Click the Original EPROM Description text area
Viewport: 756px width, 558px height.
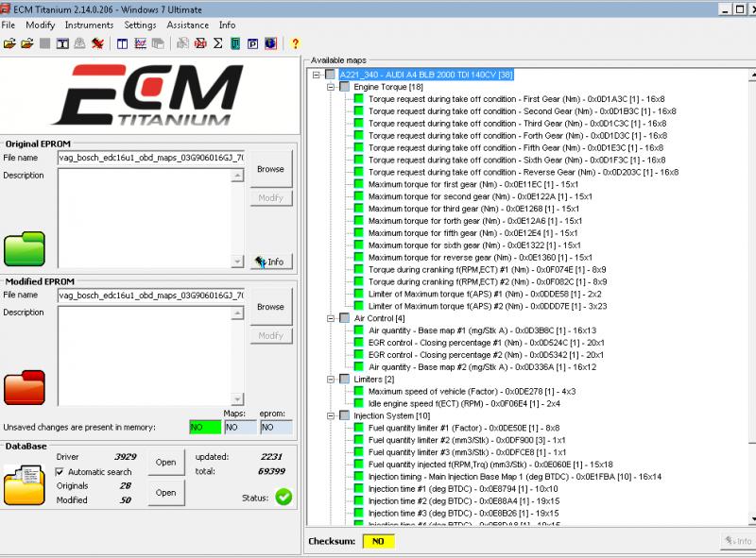(x=145, y=218)
